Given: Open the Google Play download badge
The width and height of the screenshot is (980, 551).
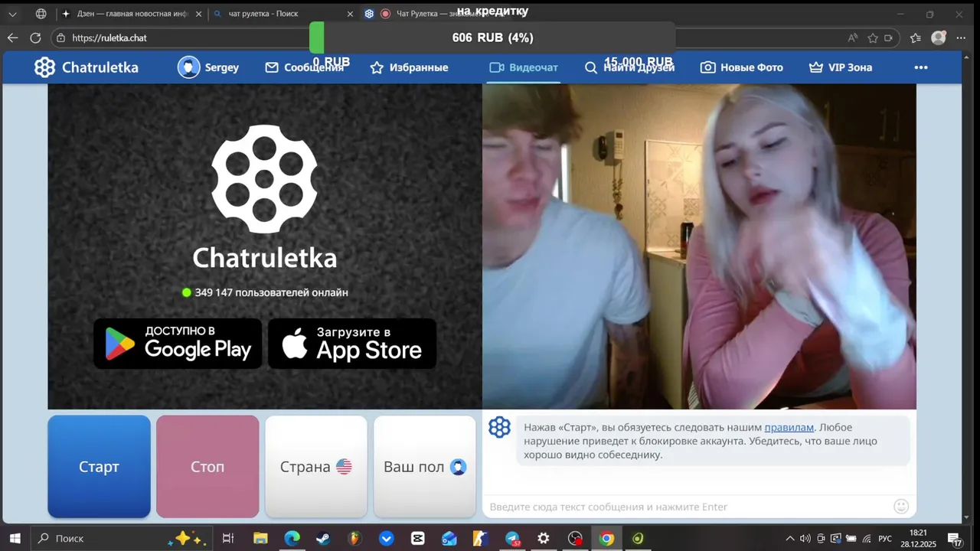Looking at the screenshot, I should pos(178,344).
